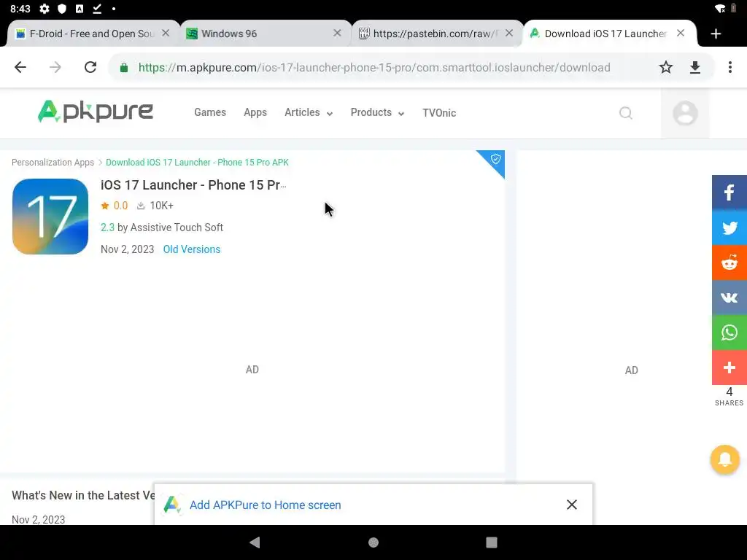Share page on Reddit
The image size is (747, 560).
(x=729, y=262)
